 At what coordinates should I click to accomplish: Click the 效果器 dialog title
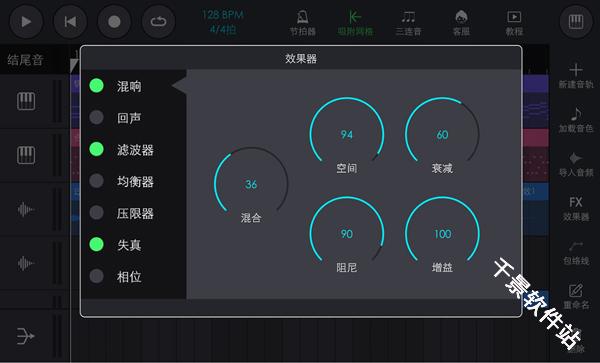(x=301, y=59)
